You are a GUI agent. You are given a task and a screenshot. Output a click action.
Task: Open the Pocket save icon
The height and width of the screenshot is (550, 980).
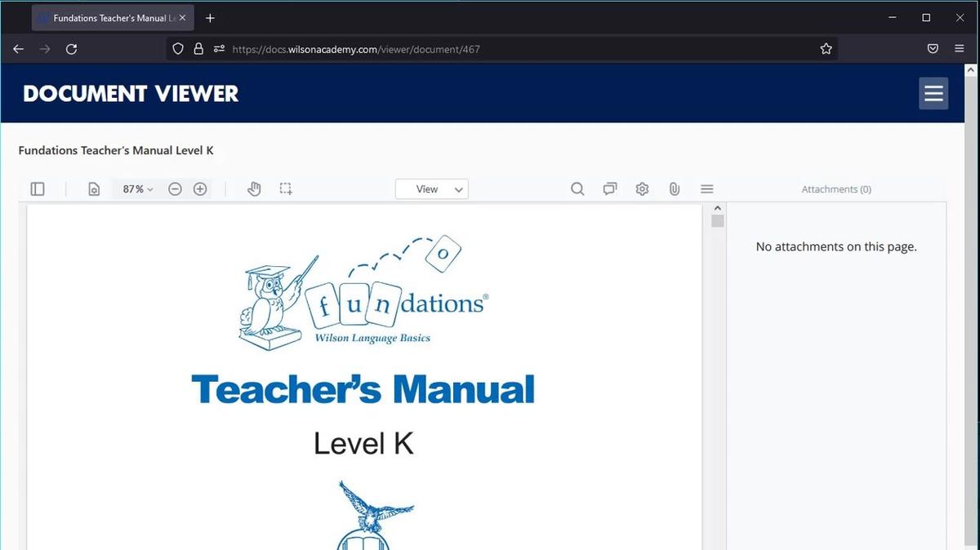[933, 49]
